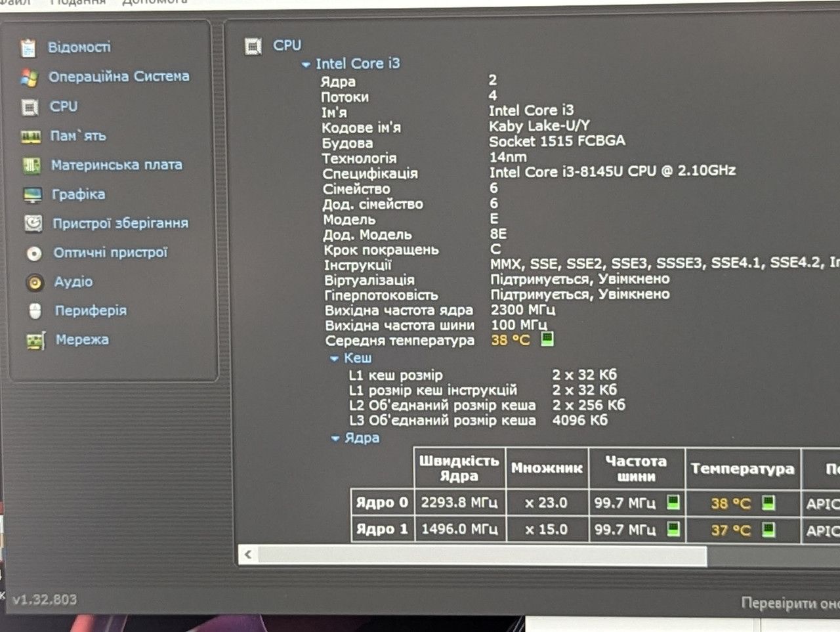Viewport: 840px width, 632px height.
Task: Open the Оптичні пристрої disc icon
Action: tap(34, 253)
